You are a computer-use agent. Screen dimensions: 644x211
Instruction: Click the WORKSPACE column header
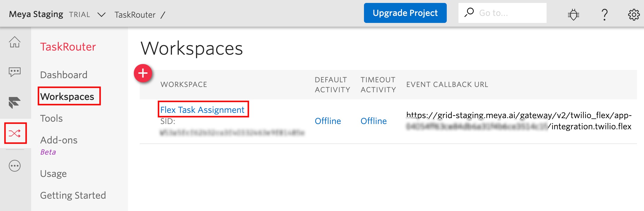coord(184,85)
